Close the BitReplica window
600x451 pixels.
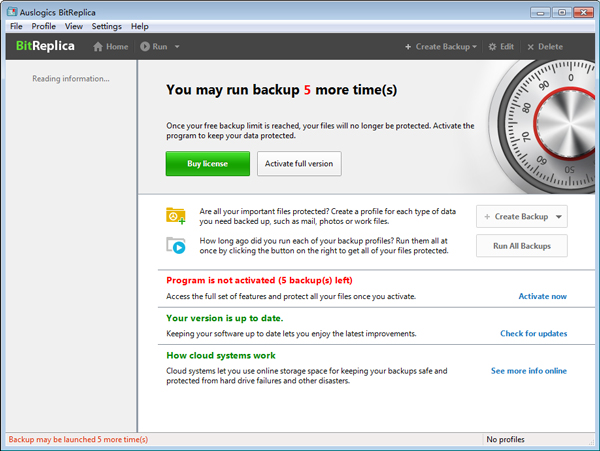[x=584, y=13]
